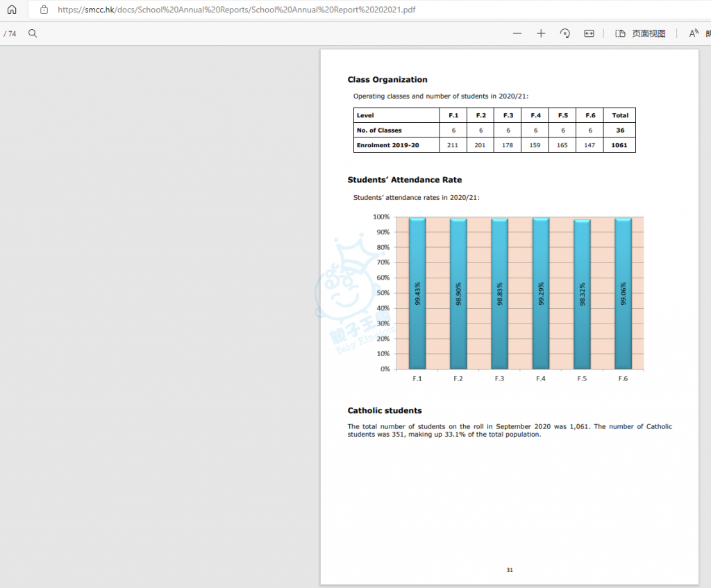
Task: Select the 'Total' column header
Action: coord(620,116)
